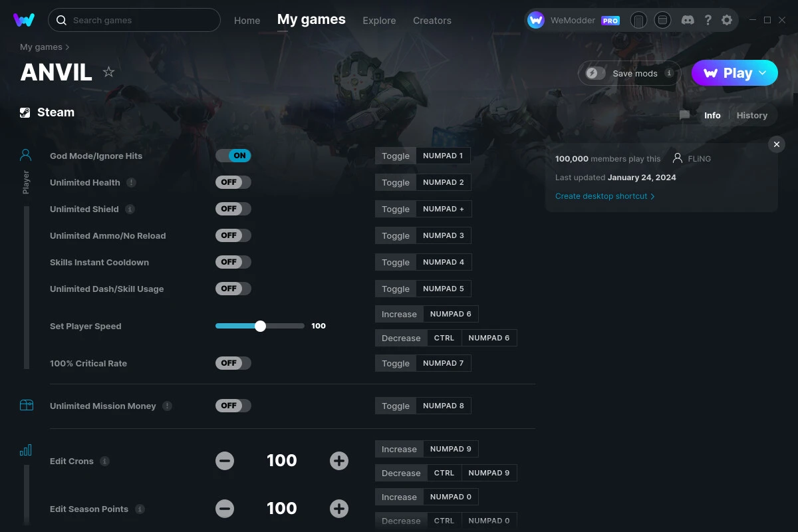Click the Steam platform icon
Screen dimensions: 798x532
pos(25,112)
